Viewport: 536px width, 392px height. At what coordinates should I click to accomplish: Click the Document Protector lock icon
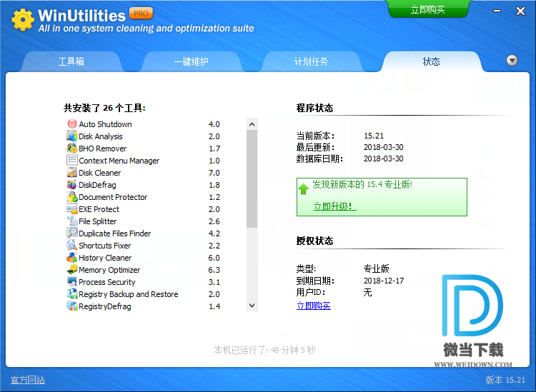tap(71, 196)
